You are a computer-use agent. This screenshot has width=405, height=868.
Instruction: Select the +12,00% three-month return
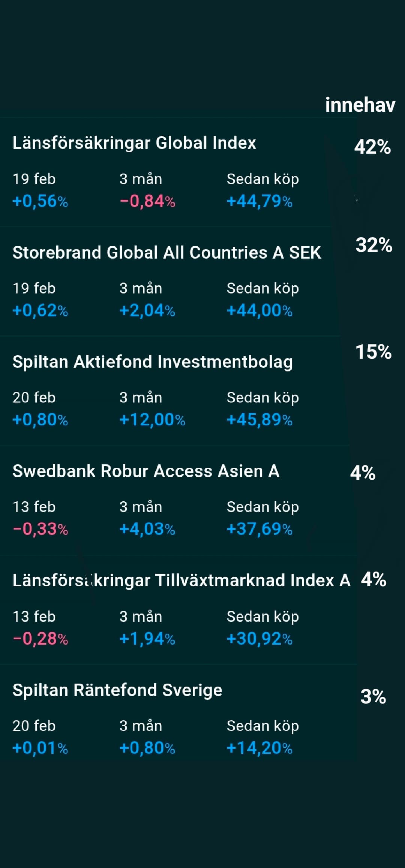[152, 420]
